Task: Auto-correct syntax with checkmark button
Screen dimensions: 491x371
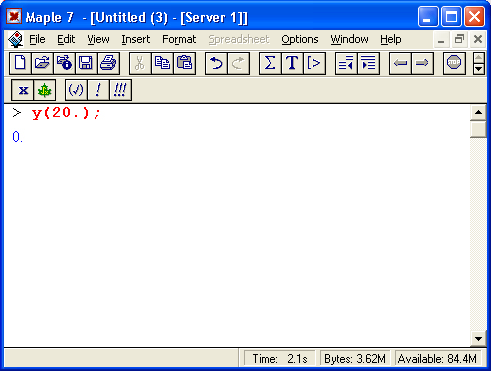Action: [x=76, y=90]
